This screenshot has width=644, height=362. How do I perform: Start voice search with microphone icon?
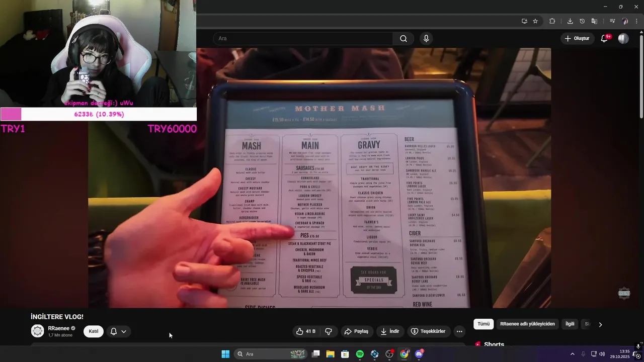(x=426, y=39)
